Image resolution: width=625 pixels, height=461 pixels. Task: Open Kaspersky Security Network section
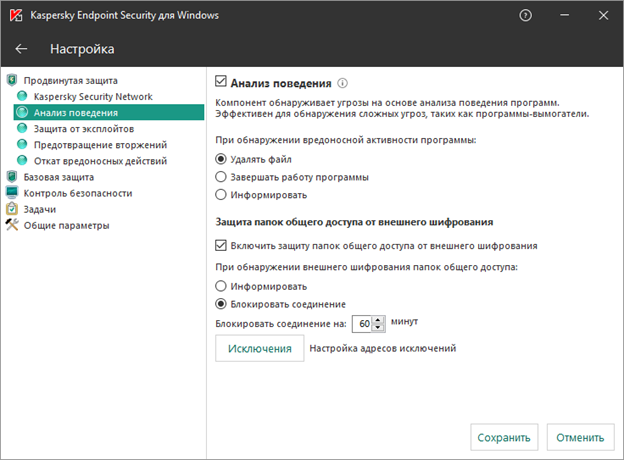click(x=92, y=97)
